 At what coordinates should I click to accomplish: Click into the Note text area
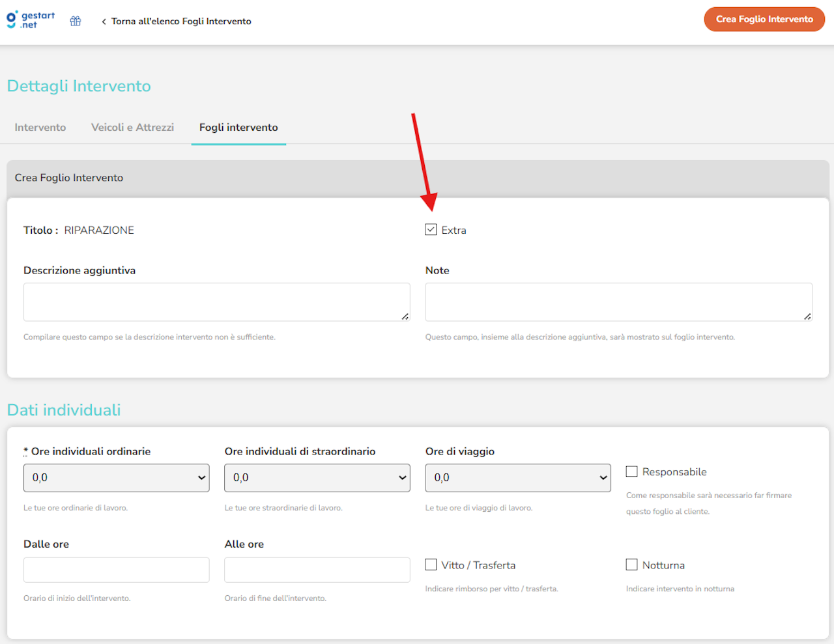click(x=619, y=302)
